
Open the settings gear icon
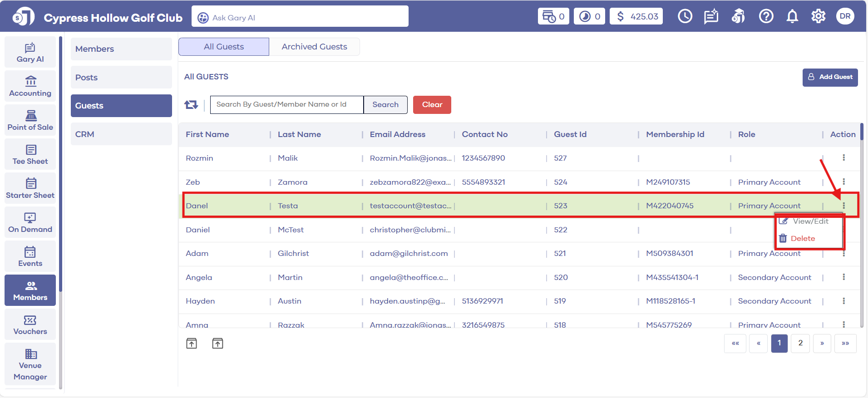pyautogui.click(x=818, y=16)
